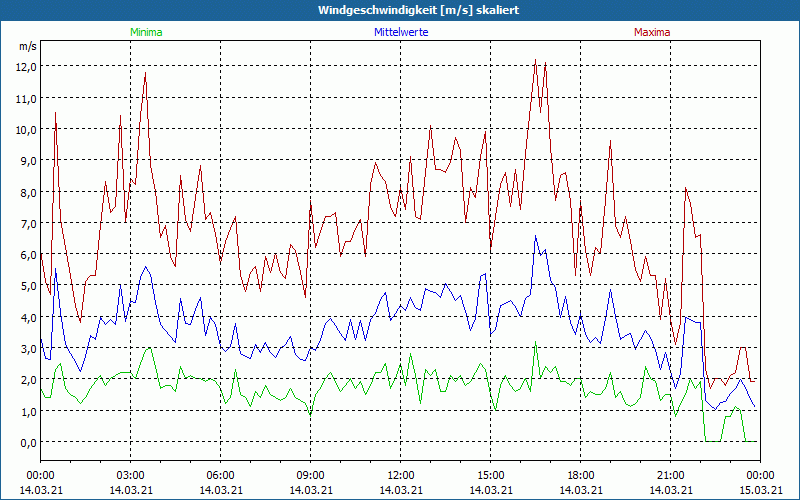Screen dimensions: 800x500
Task: Click the 15.03.21 date label
Action: (x=760, y=490)
